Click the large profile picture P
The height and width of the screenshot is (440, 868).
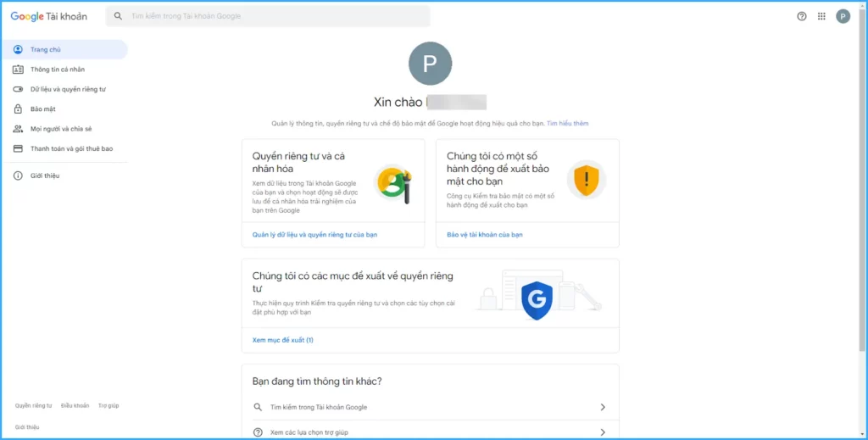click(430, 64)
